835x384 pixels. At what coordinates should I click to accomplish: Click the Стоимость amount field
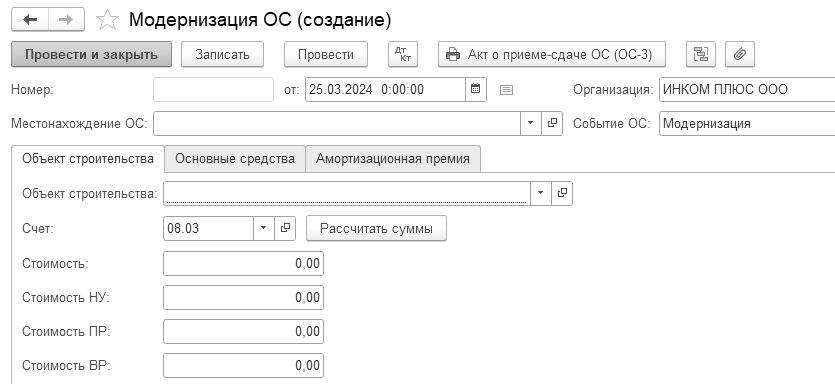pos(243,264)
